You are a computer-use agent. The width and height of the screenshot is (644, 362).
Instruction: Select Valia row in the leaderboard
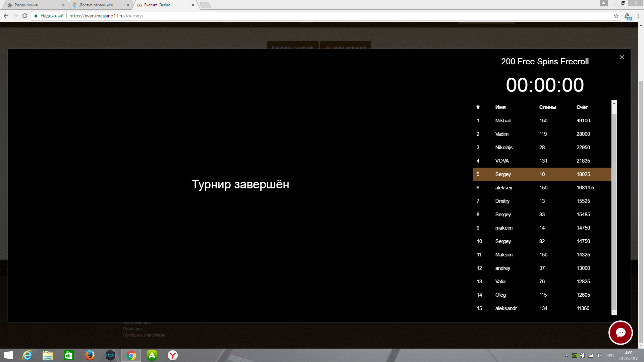click(x=542, y=282)
